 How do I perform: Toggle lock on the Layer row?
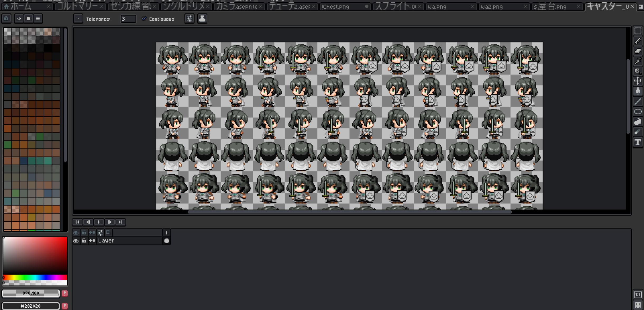pyautogui.click(x=84, y=240)
